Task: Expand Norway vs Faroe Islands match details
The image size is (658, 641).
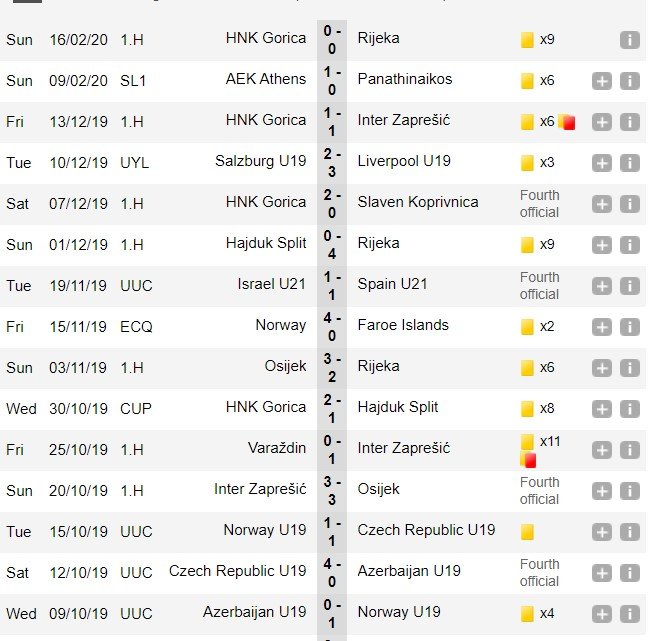Action: pos(602,327)
